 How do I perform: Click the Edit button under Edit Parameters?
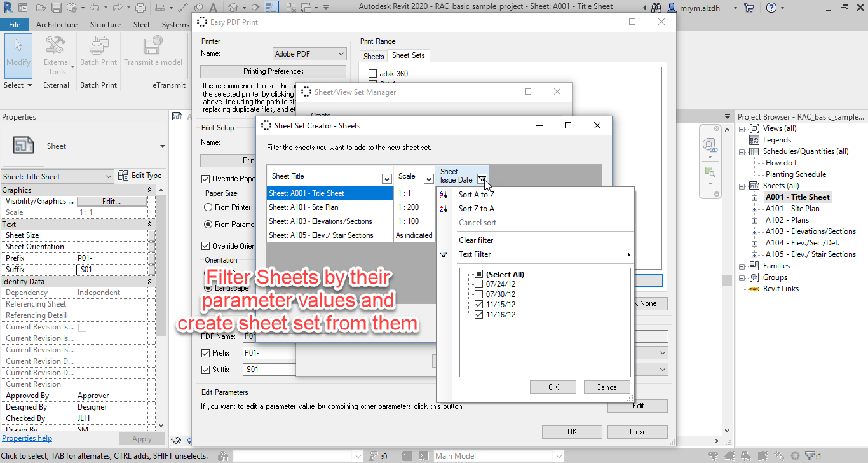[x=637, y=406]
